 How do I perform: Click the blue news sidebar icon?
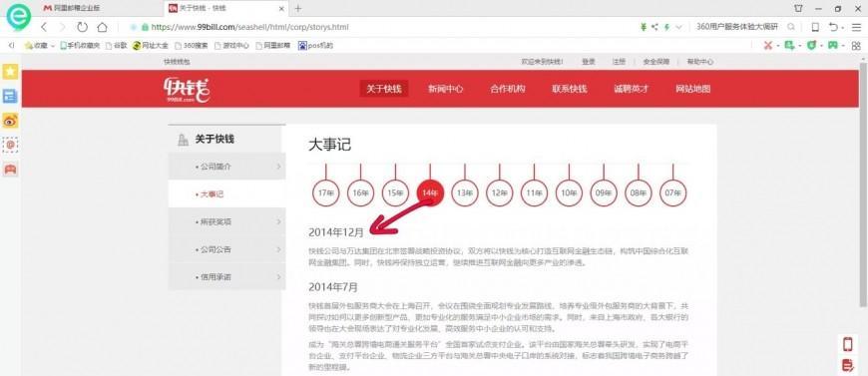10,96
